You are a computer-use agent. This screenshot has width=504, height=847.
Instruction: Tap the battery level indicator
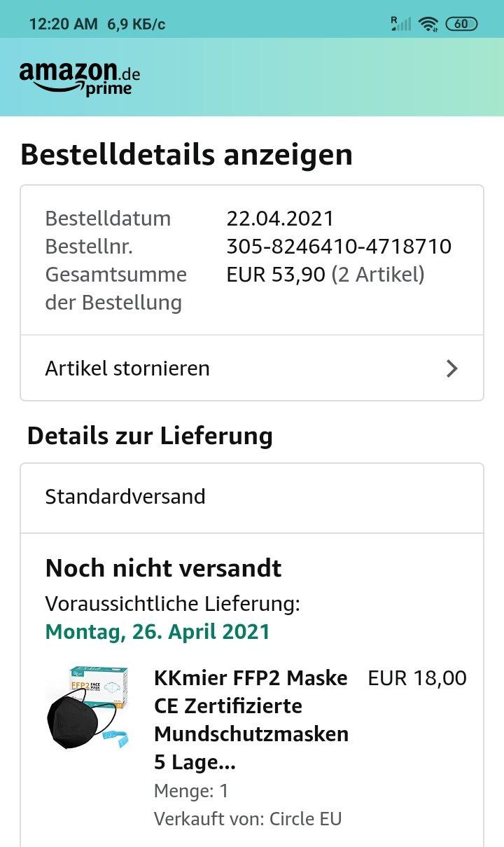pyautogui.click(x=461, y=24)
